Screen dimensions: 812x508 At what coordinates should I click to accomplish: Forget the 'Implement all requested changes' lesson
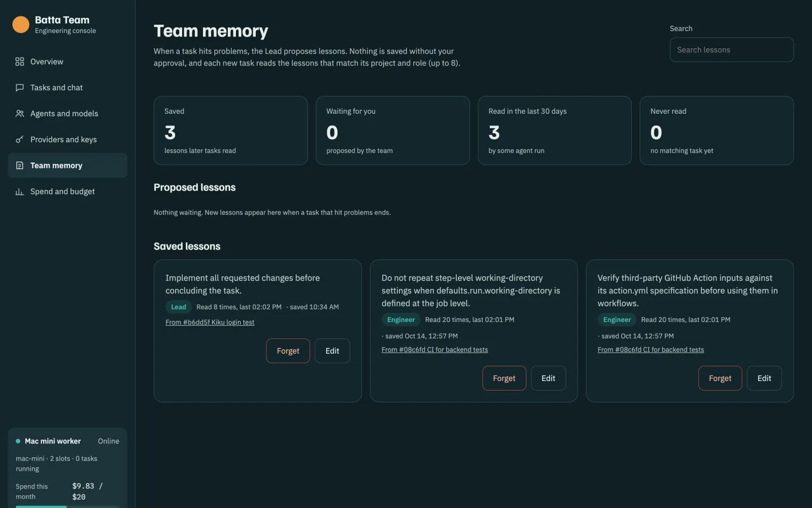(x=288, y=351)
